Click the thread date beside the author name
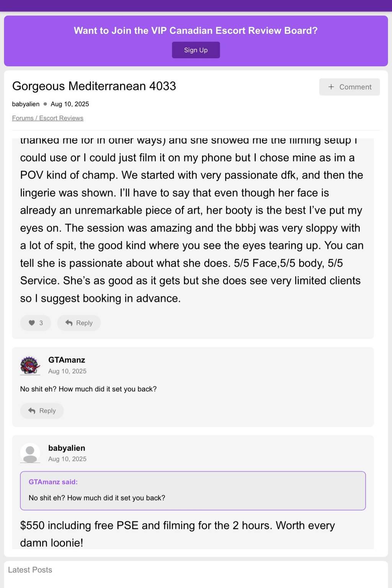The image size is (392, 588). click(x=70, y=104)
